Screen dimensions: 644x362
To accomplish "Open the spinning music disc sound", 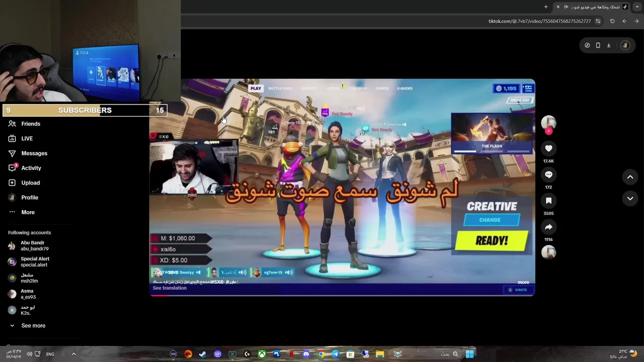I will [x=548, y=252].
